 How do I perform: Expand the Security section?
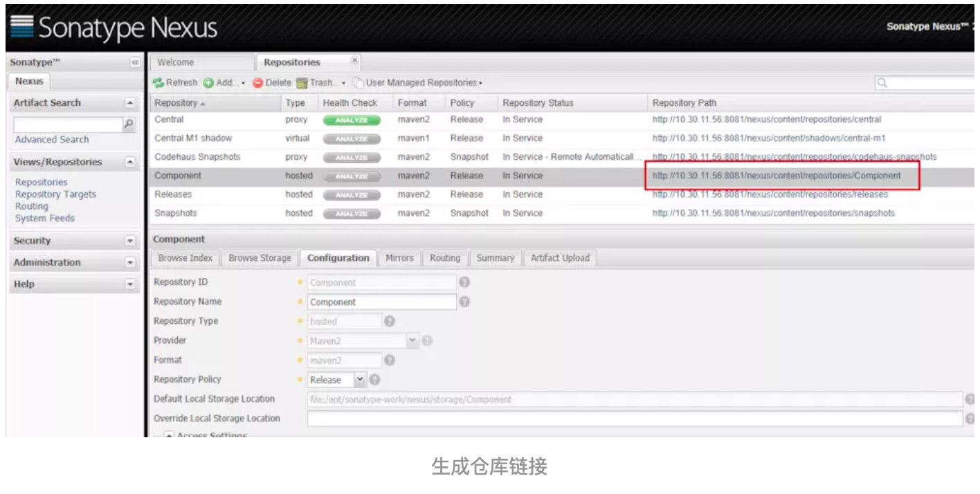coord(129,241)
